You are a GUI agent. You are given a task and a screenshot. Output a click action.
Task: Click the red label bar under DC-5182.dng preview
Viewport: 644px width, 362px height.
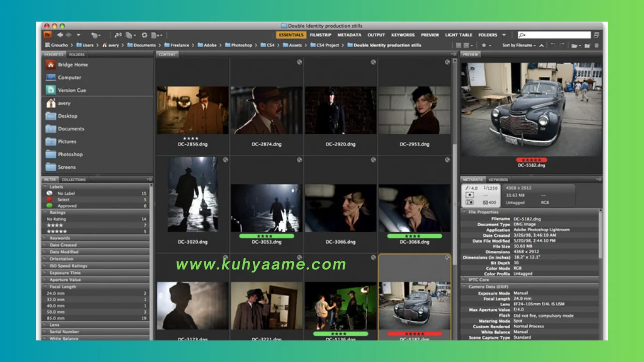[x=531, y=160]
